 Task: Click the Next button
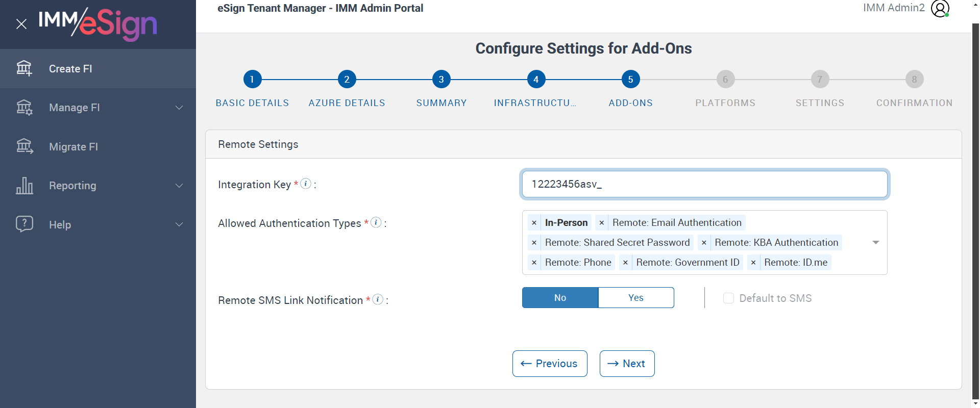click(x=627, y=364)
